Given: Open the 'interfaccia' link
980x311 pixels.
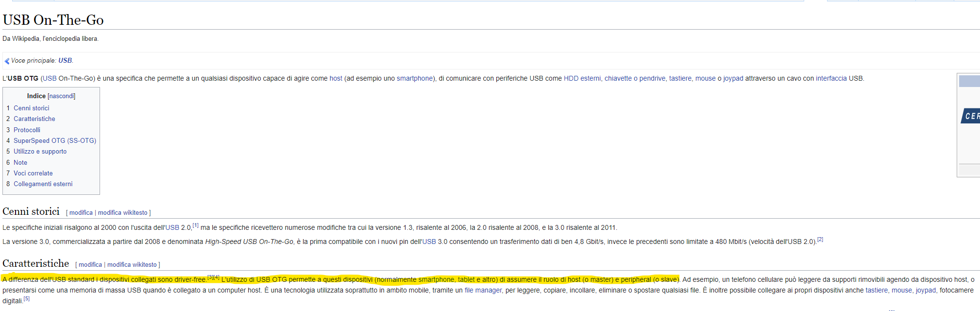Looking at the screenshot, I should coord(831,78).
